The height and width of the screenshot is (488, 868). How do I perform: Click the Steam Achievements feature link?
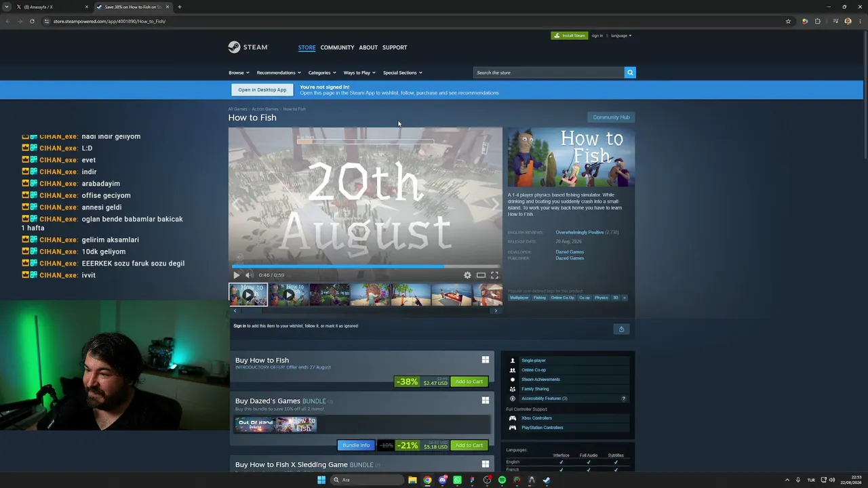tap(540, 380)
